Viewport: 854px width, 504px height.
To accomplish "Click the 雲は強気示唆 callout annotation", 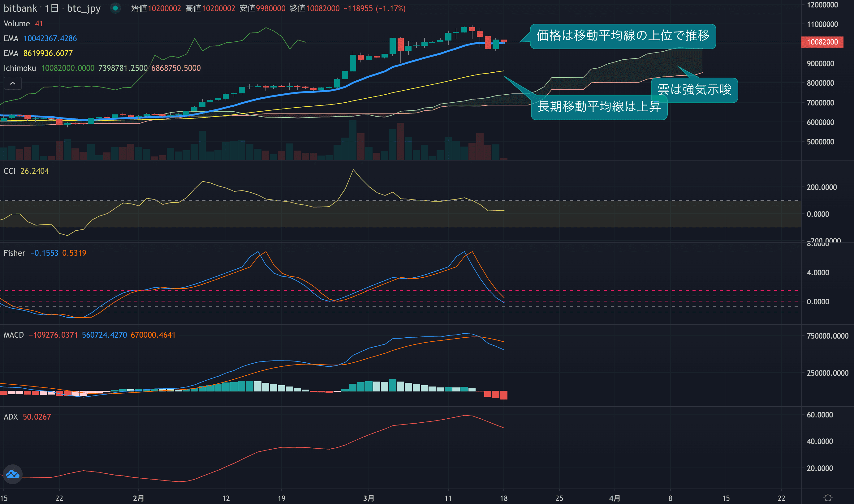I will click(x=694, y=90).
